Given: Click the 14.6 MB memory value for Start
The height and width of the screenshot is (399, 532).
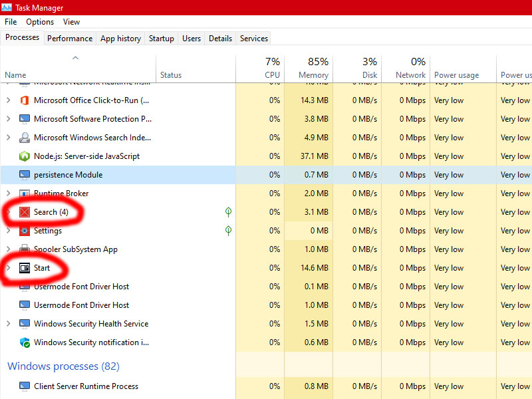Looking at the screenshot, I should click(315, 268).
